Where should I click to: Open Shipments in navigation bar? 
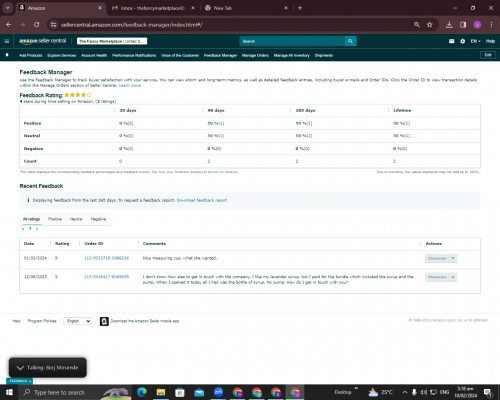click(324, 55)
